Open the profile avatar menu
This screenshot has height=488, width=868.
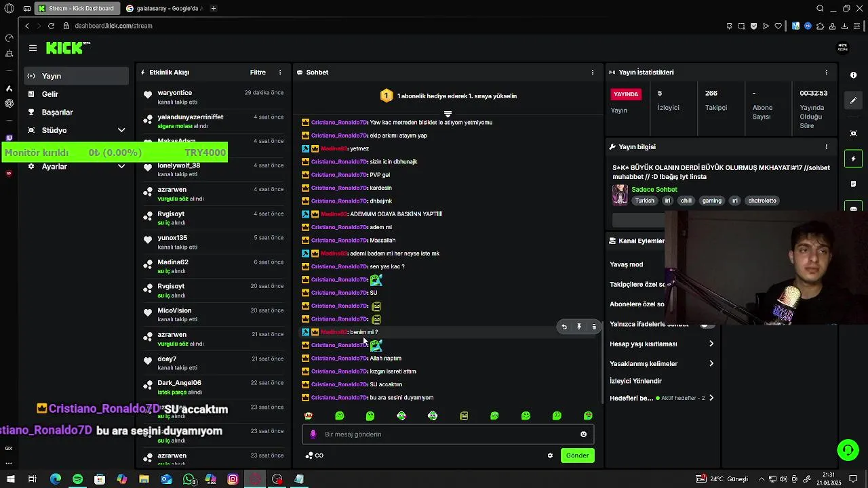tap(843, 47)
